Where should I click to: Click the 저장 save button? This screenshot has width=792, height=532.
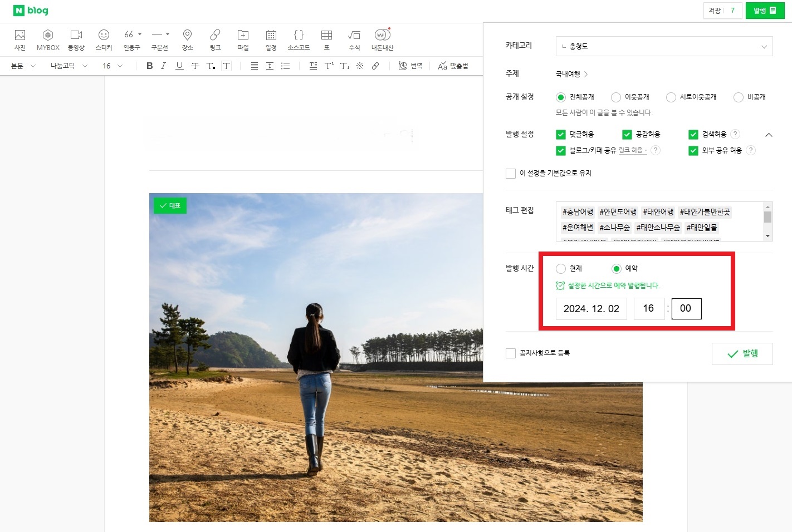point(715,11)
